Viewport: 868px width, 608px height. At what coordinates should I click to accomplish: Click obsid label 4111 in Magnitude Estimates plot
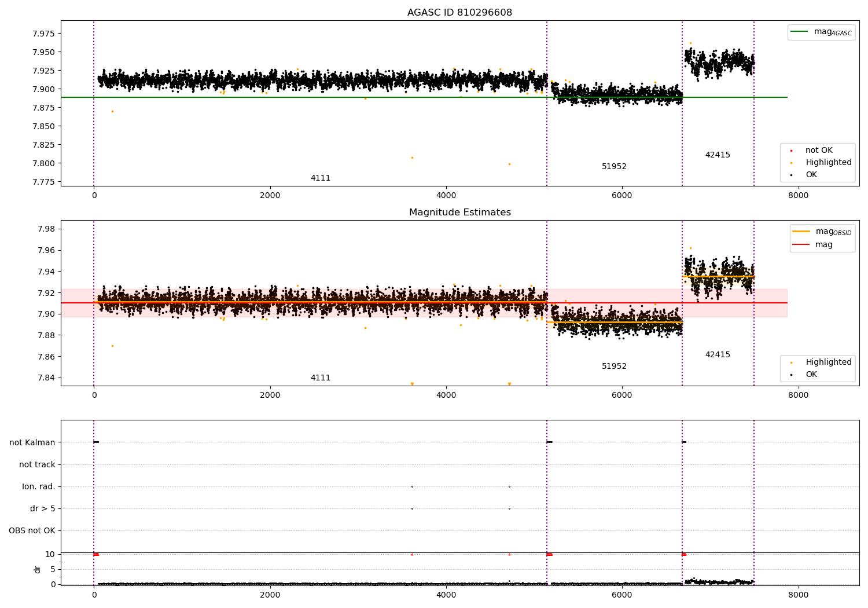[x=321, y=378]
